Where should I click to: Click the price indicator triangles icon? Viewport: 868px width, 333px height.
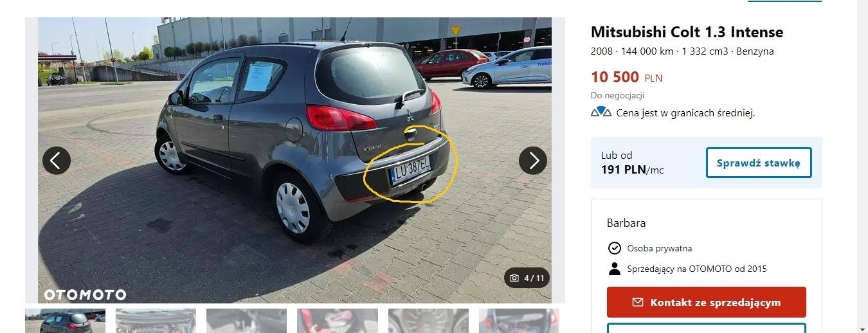point(601,113)
